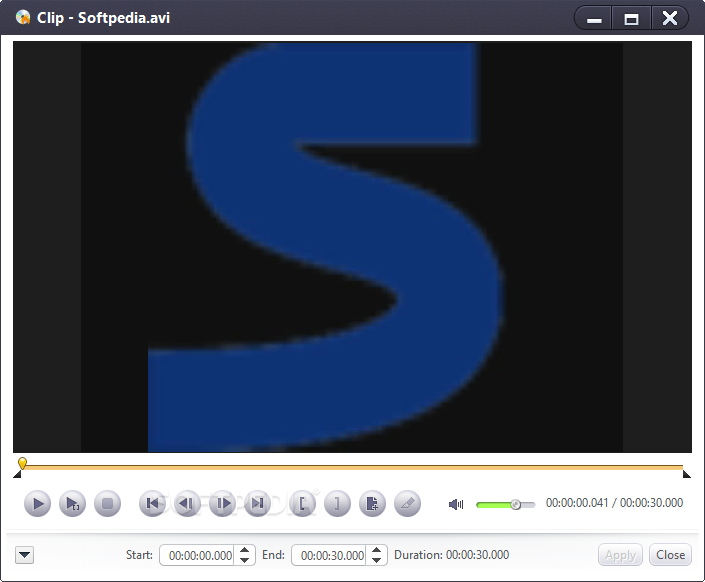Click the add new segment icon
The image size is (705, 582).
pos(372,503)
